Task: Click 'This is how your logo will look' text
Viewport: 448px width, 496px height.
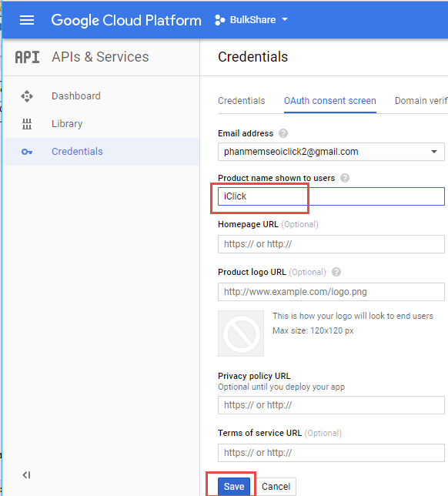Action: tap(353, 316)
